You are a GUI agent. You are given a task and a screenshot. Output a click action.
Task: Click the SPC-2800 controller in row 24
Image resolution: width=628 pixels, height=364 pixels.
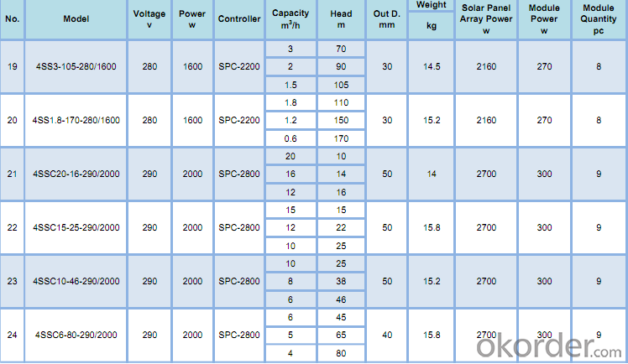point(239,335)
